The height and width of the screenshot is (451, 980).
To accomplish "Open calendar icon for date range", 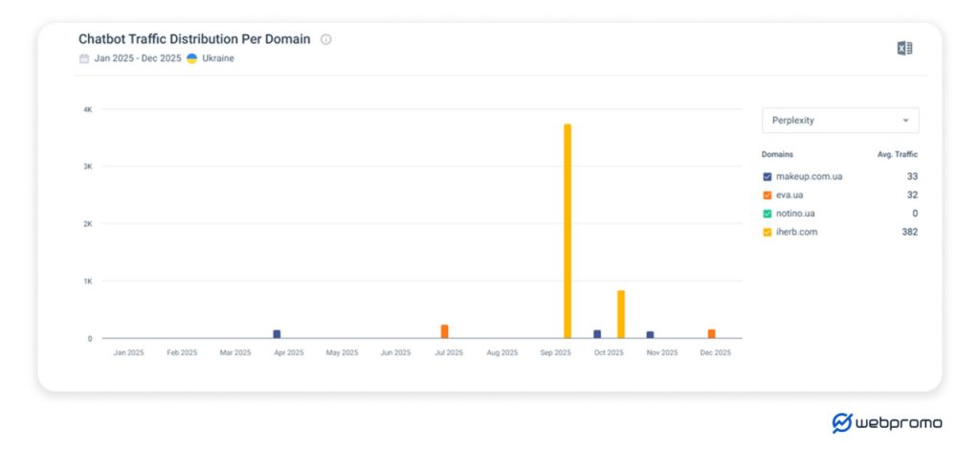I will (84, 58).
